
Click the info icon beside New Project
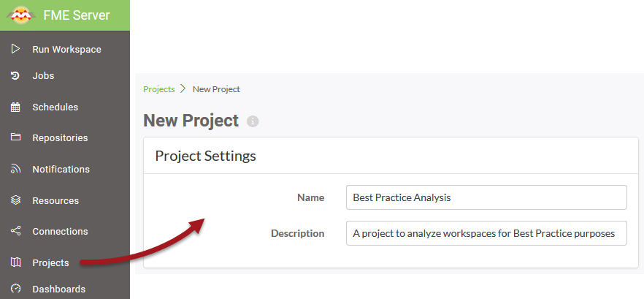253,122
